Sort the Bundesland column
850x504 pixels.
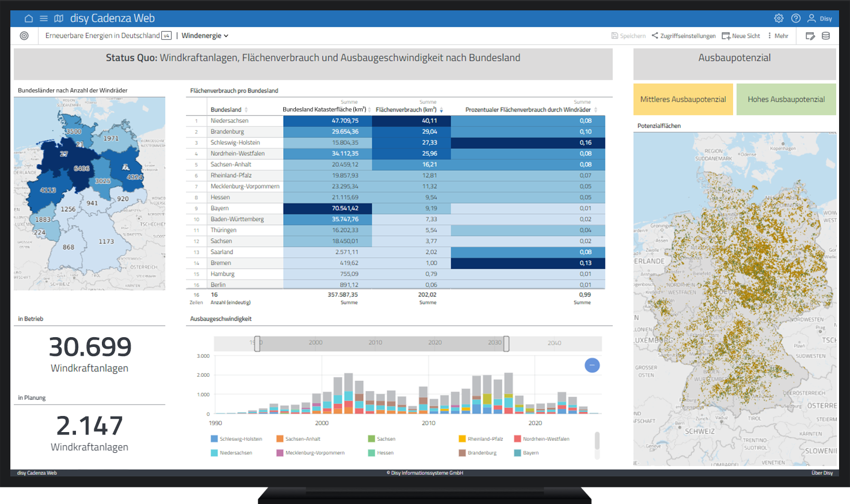(x=226, y=108)
